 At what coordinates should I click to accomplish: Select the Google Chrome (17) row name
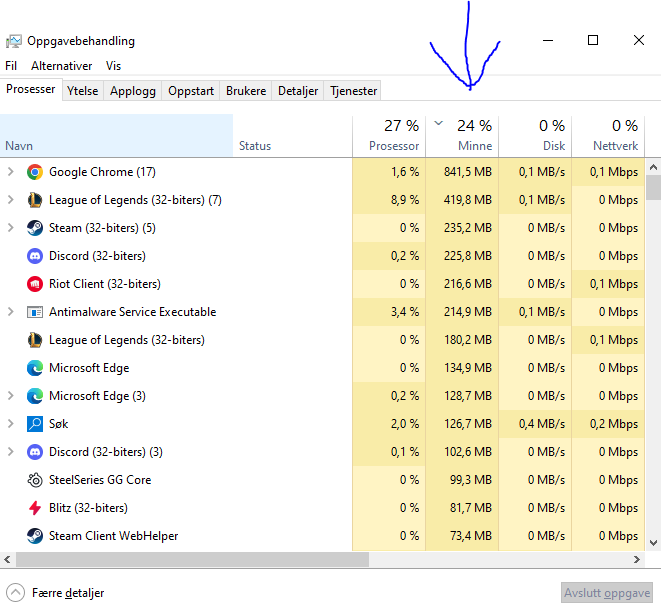coord(102,172)
